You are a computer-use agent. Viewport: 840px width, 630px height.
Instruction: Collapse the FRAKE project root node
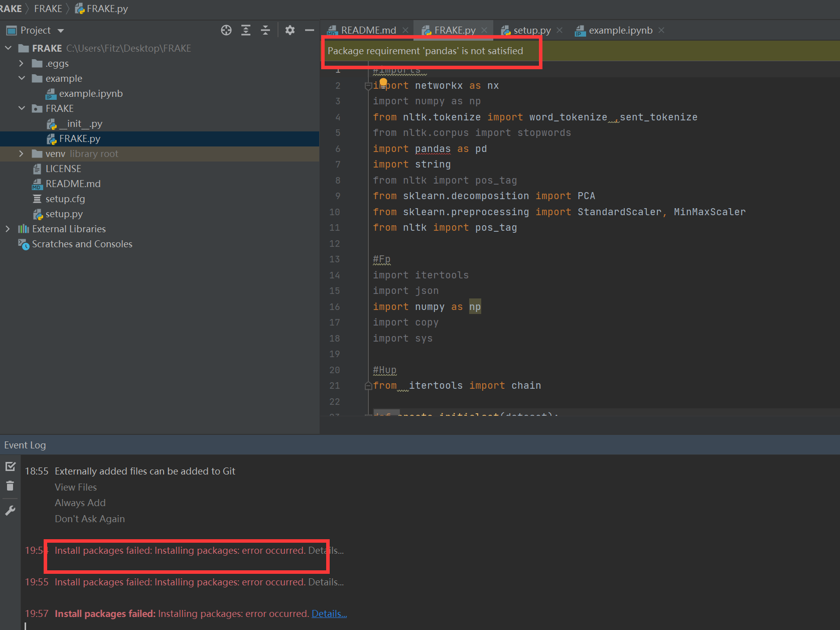click(8, 48)
